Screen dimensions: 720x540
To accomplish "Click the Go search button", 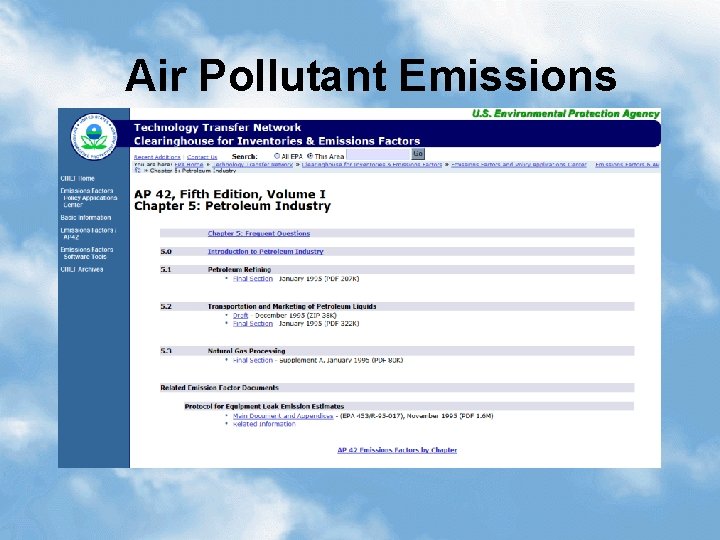I will pos(418,154).
